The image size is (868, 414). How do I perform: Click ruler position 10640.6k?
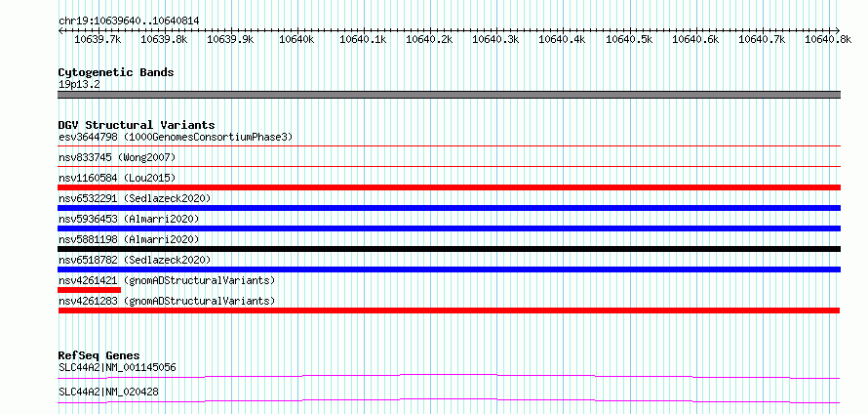(x=695, y=39)
